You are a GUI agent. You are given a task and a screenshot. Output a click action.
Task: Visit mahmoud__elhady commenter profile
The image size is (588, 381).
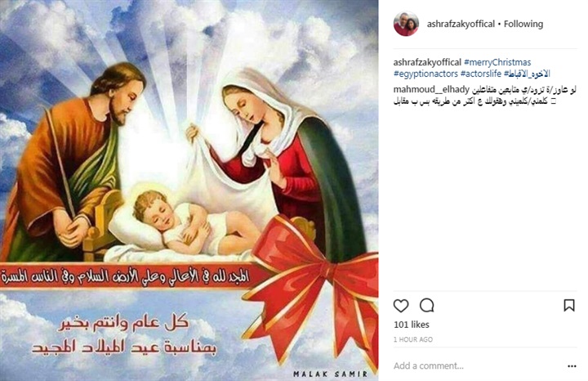(x=431, y=90)
